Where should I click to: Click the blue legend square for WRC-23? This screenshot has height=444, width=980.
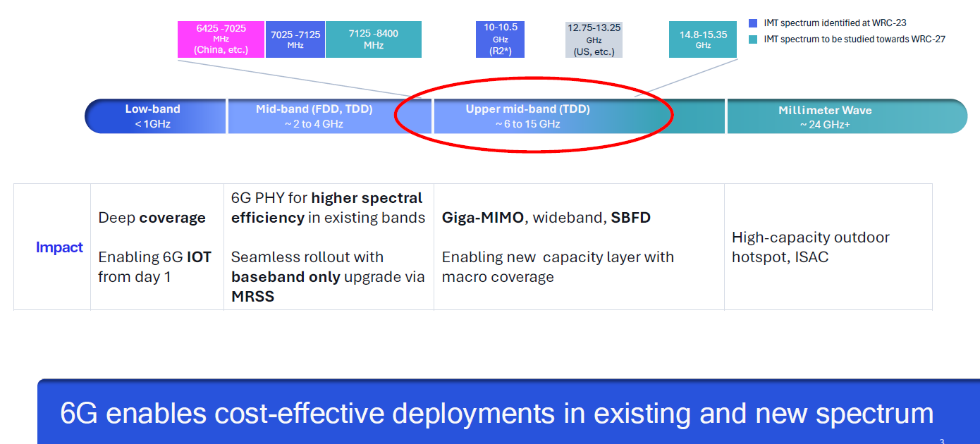(x=753, y=23)
